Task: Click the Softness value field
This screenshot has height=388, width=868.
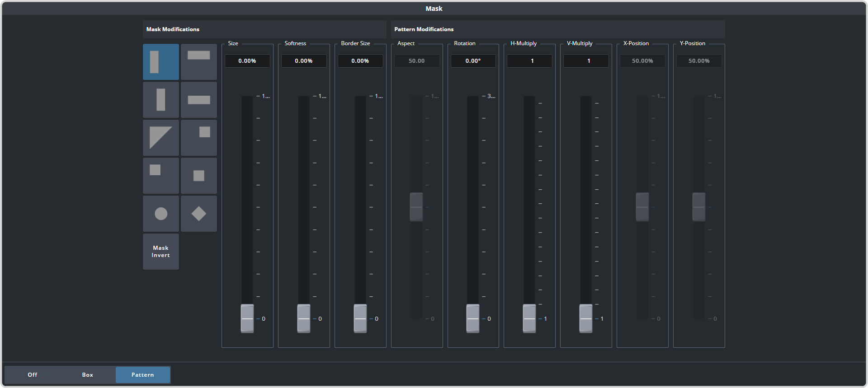Action: tap(304, 61)
